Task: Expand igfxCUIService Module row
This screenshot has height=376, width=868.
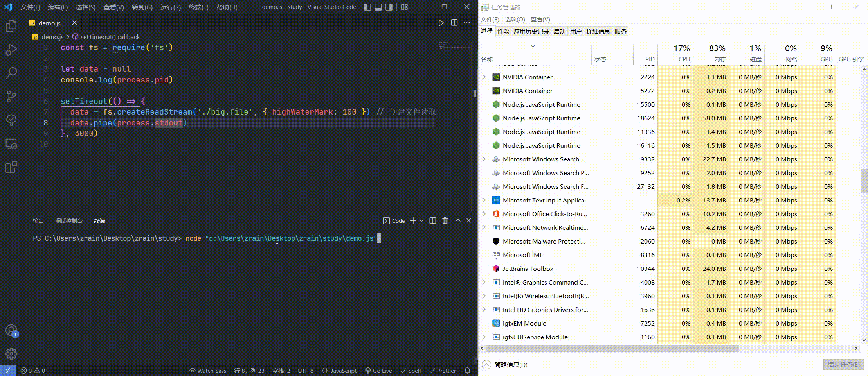Action: tap(484, 337)
